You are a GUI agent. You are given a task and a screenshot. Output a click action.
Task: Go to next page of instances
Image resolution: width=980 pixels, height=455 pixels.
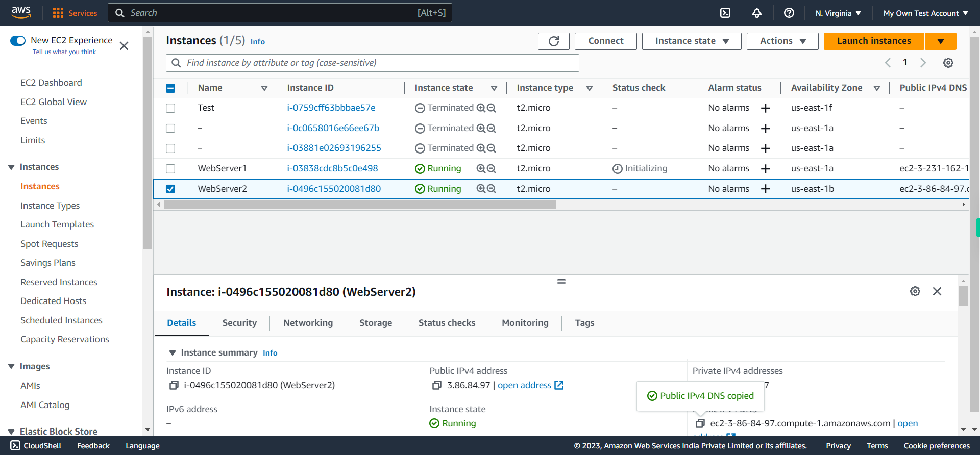pos(923,63)
